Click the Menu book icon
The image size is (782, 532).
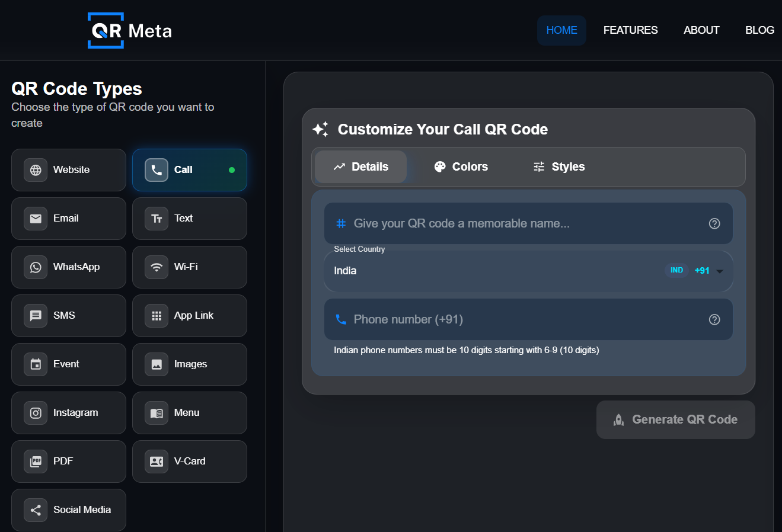tap(157, 413)
